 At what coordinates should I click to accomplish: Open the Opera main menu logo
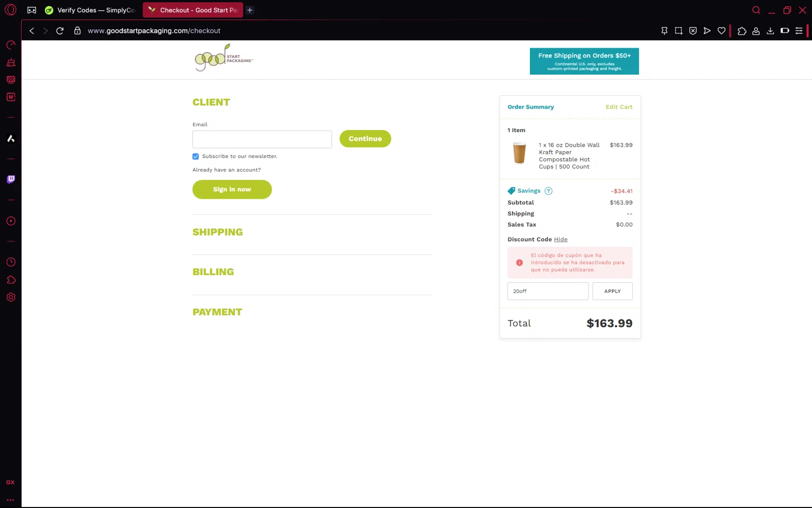[x=10, y=10]
